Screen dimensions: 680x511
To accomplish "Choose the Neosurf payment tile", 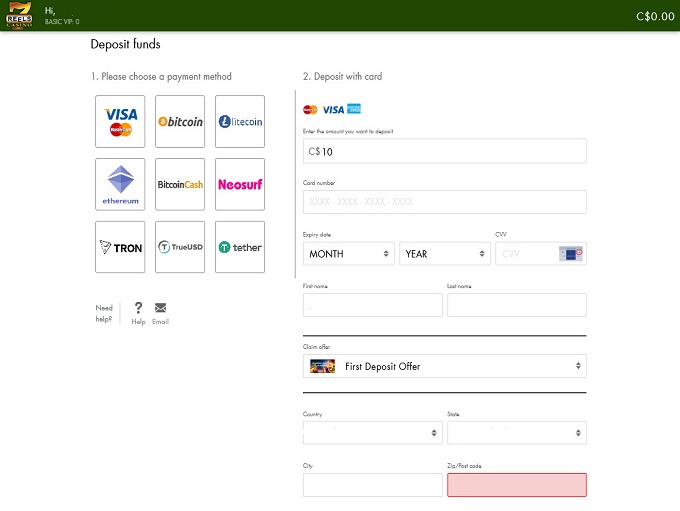I will 240,184.
